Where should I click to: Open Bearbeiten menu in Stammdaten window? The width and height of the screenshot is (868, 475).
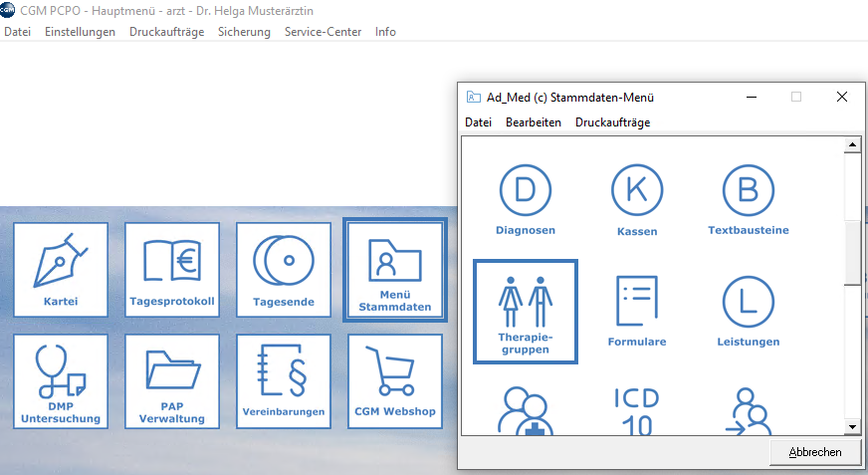[533, 122]
